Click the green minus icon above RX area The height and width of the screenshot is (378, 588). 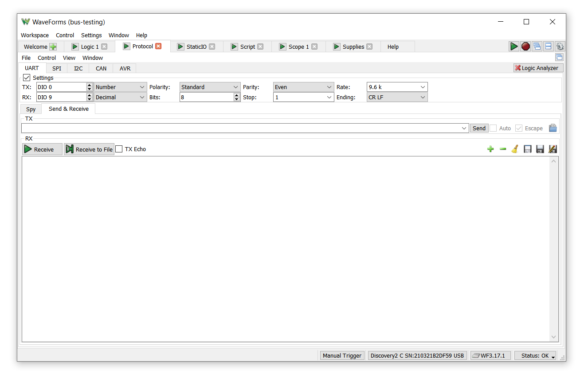click(502, 149)
